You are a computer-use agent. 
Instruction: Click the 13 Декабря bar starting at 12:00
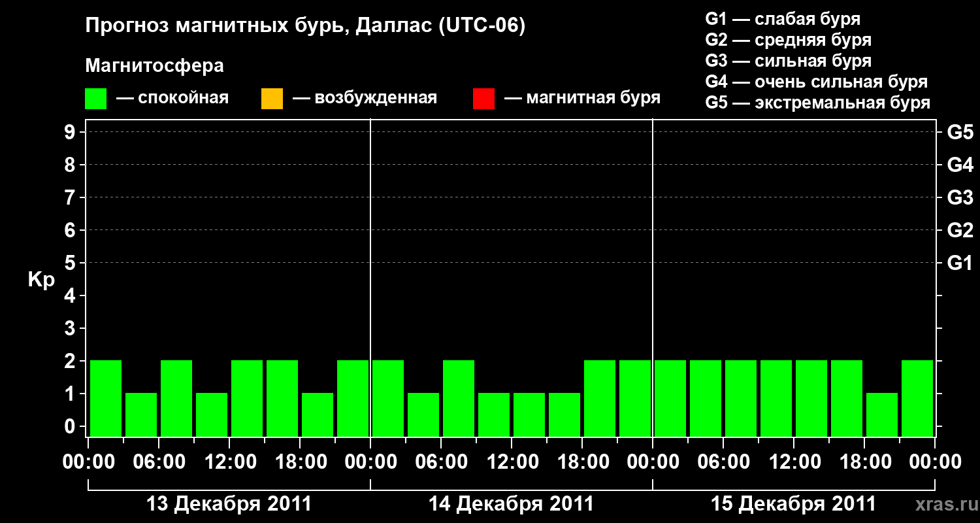click(x=247, y=398)
